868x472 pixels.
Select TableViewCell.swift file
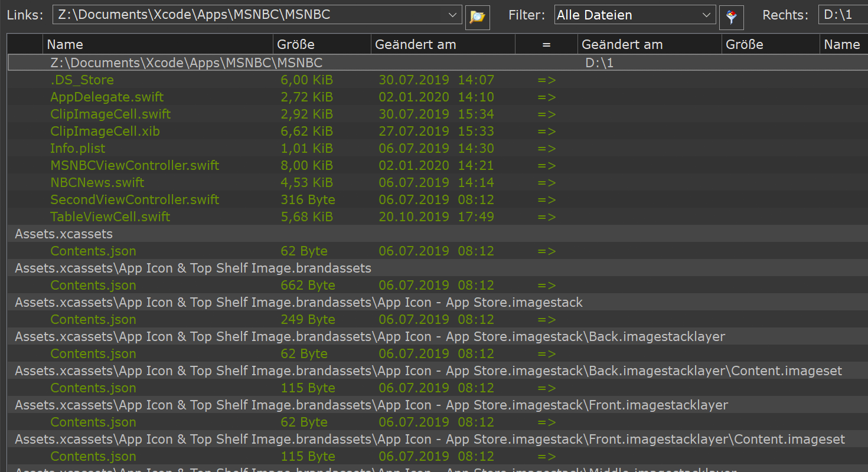tap(110, 217)
